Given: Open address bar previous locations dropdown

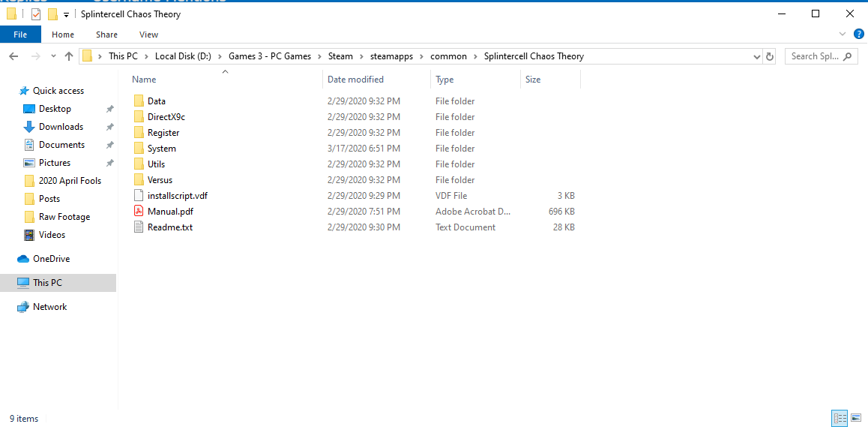Looking at the screenshot, I should pos(757,56).
